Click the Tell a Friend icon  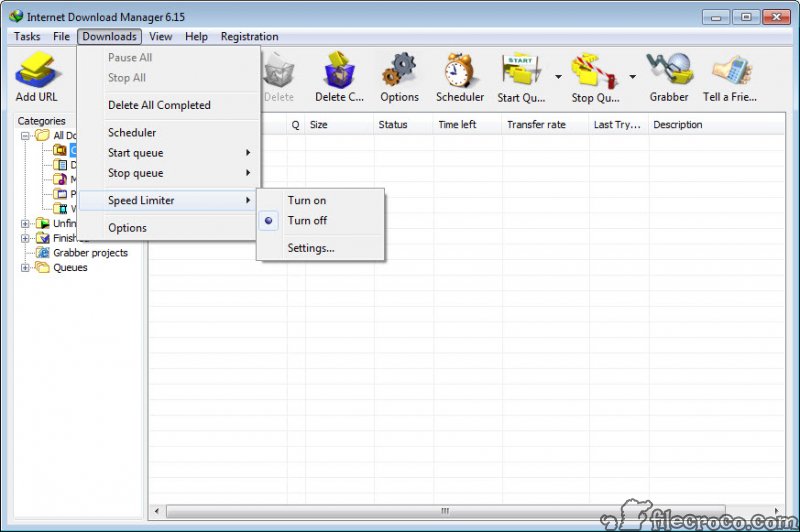(732, 70)
